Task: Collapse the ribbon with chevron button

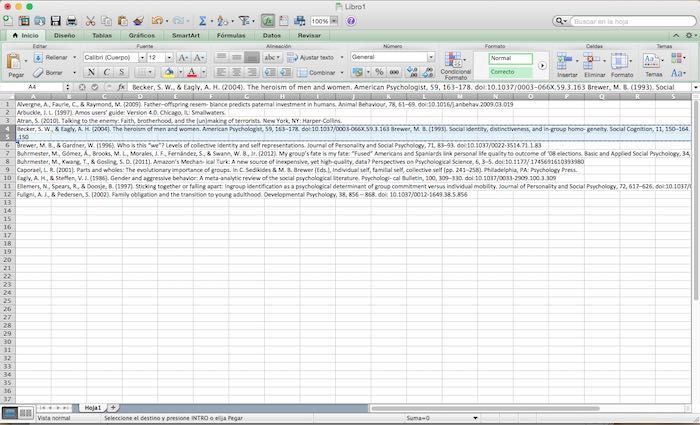Action: (x=676, y=35)
